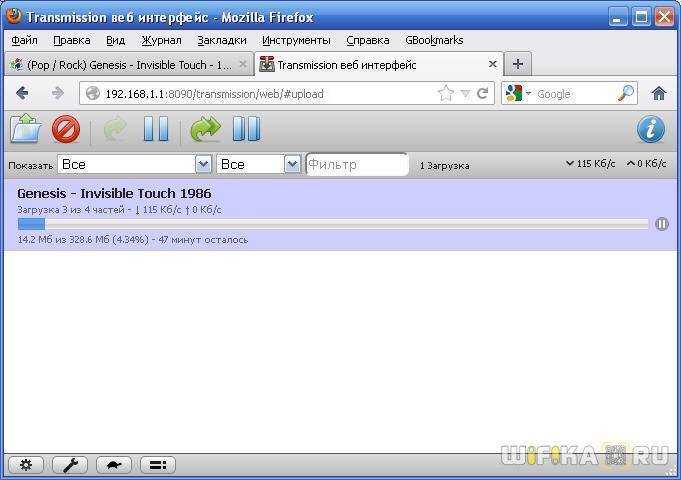Bookmark this page with star icon

(446, 93)
